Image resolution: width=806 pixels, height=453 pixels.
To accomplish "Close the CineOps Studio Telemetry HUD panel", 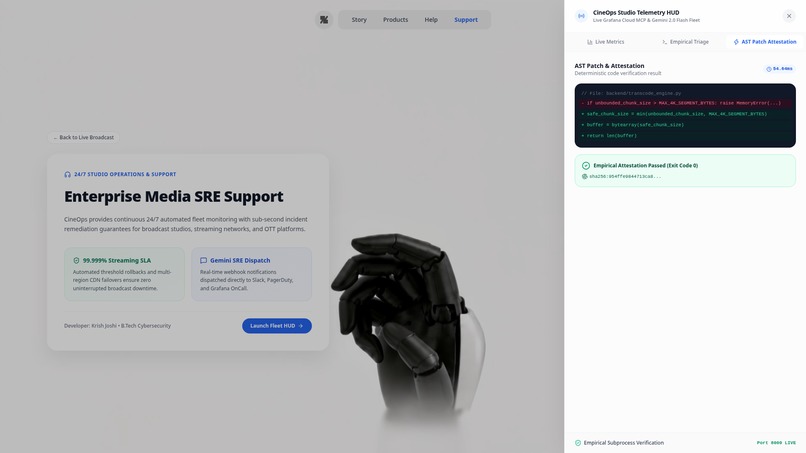I will click(789, 16).
